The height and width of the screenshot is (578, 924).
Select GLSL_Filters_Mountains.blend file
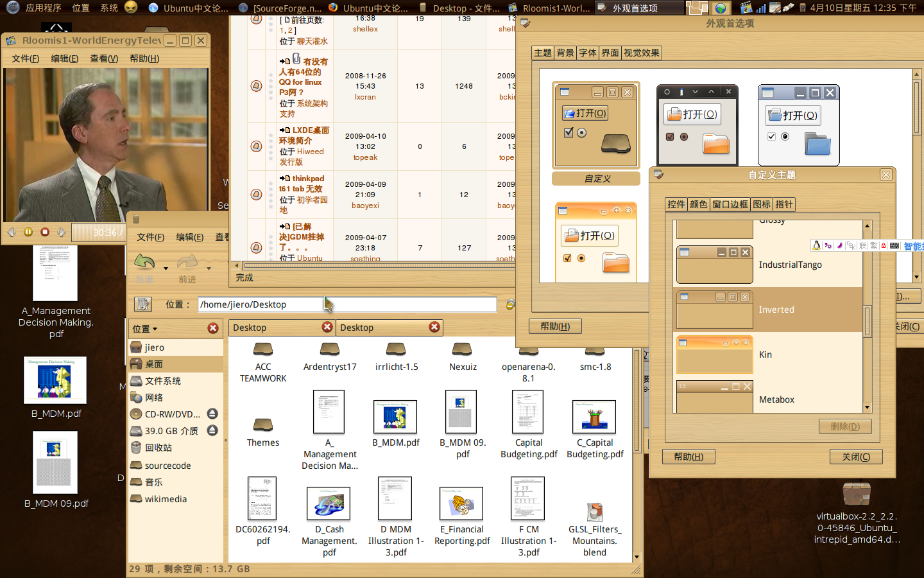tap(595, 512)
